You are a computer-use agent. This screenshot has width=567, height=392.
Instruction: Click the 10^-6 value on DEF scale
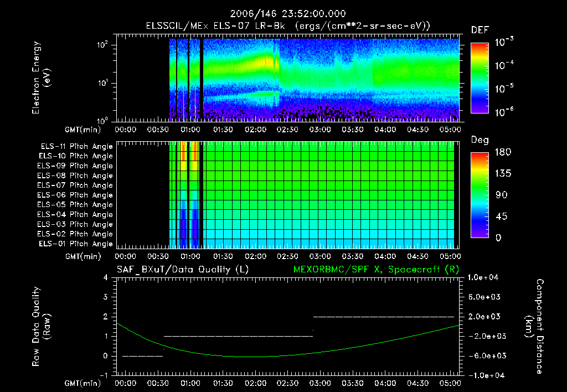504,112
